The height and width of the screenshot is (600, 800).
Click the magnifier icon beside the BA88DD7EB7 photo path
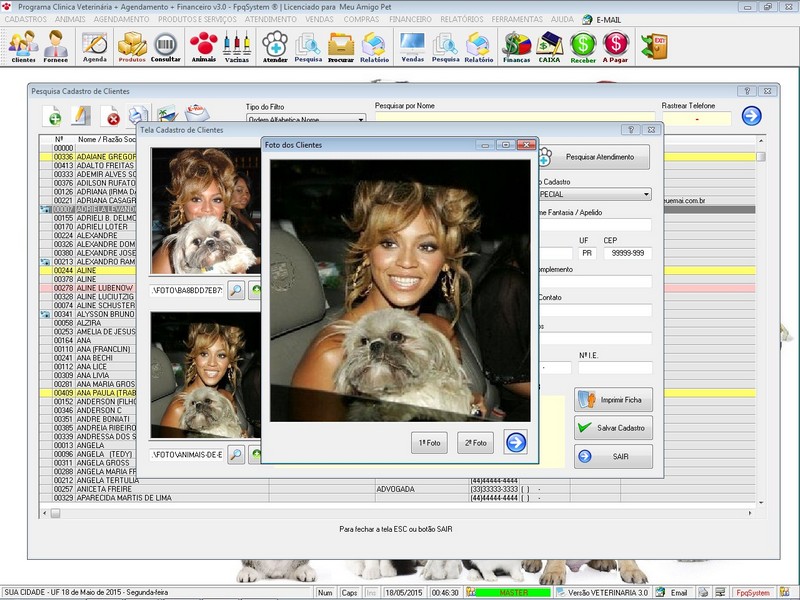coord(236,290)
